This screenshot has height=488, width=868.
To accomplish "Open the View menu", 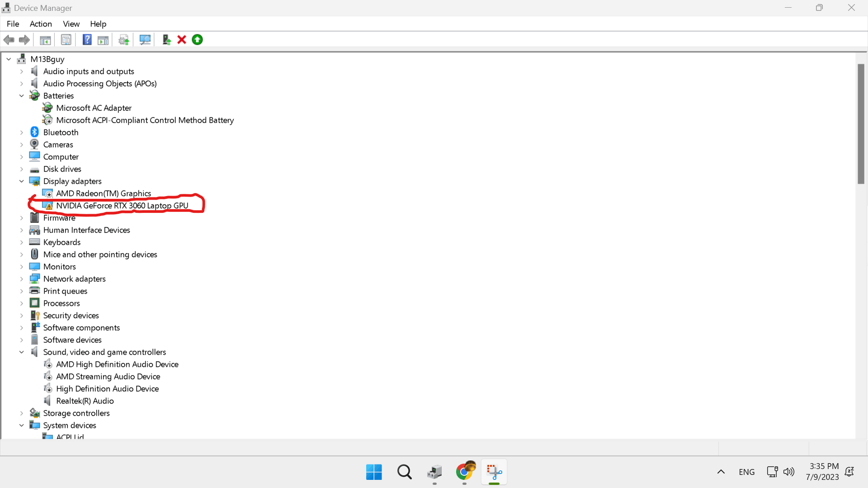I will pyautogui.click(x=71, y=24).
